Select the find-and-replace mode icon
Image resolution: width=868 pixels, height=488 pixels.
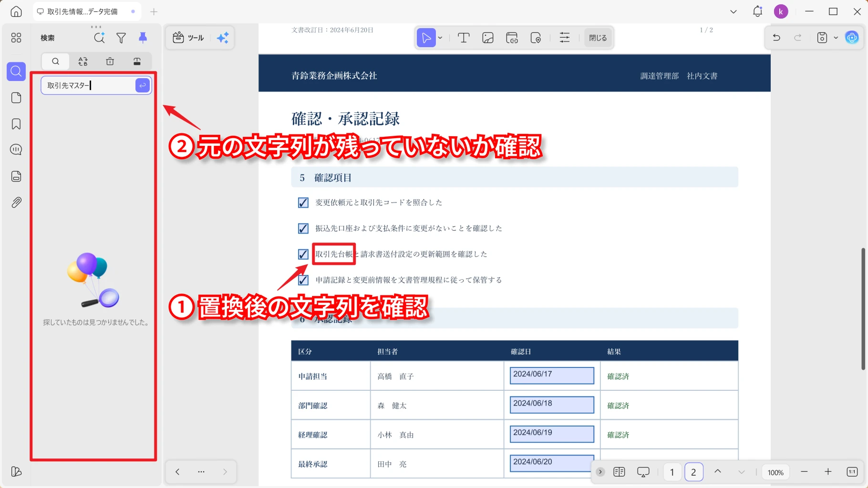(x=83, y=61)
